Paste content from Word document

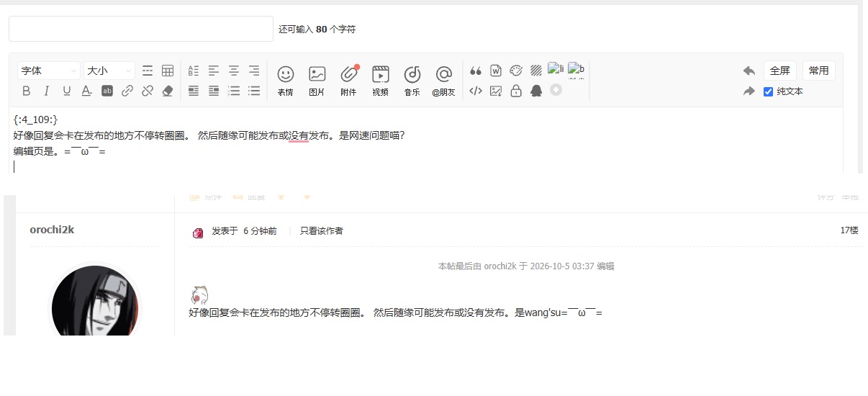496,71
